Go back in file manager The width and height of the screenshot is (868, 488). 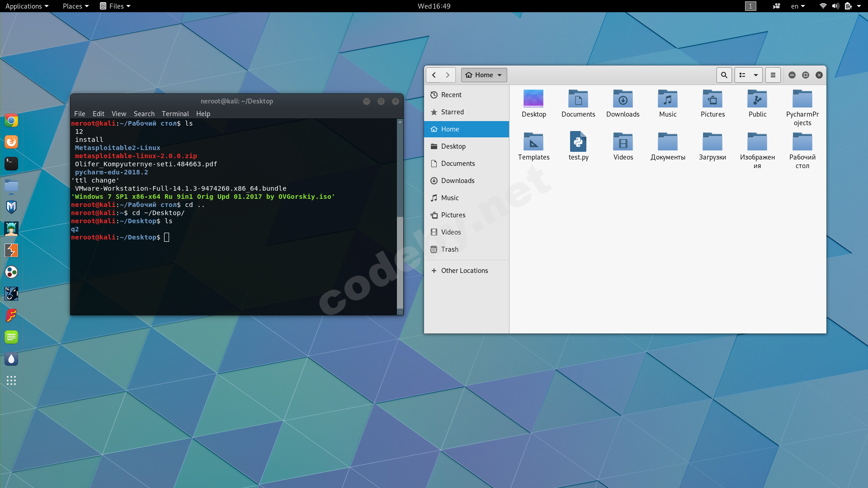coord(434,75)
